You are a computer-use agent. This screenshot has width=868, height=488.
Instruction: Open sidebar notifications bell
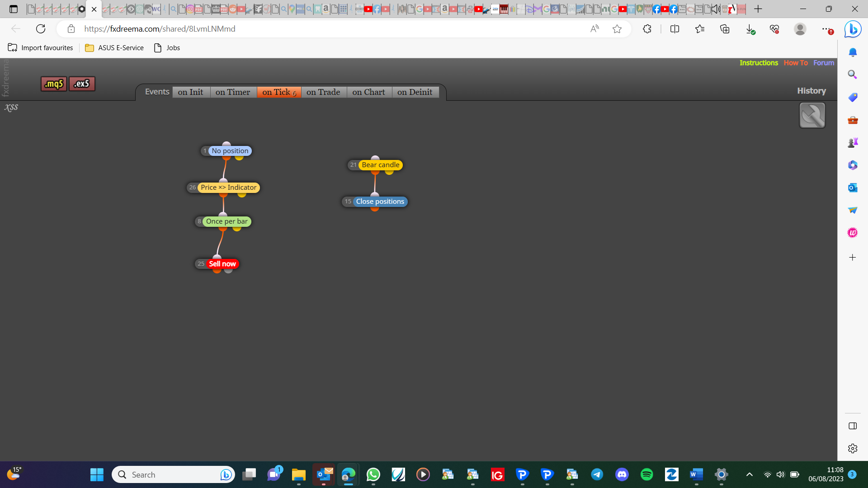853,52
